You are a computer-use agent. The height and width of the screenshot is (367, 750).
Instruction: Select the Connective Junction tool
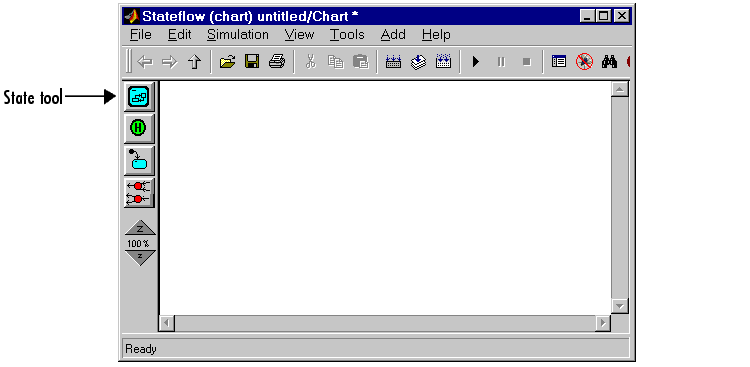[x=139, y=192]
